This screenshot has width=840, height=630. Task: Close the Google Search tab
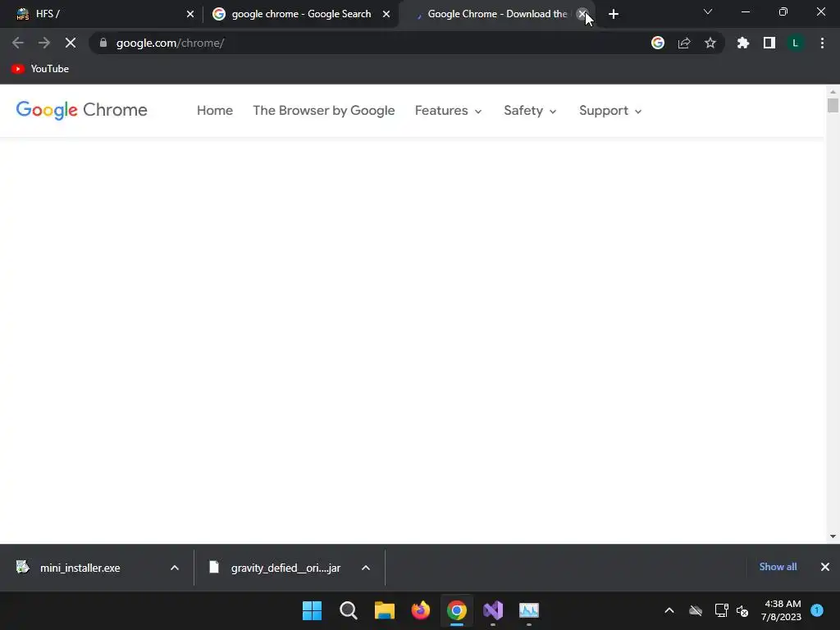386,14
